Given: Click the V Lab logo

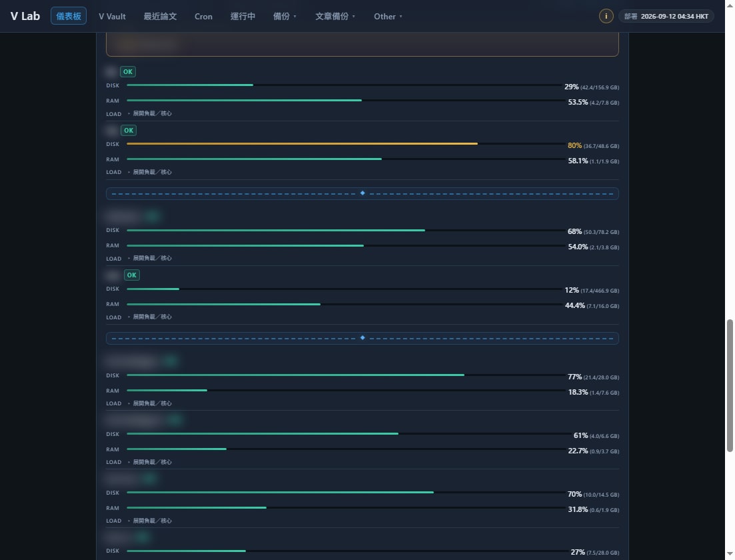Looking at the screenshot, I should pyautogui.click(x=25, y=16).
